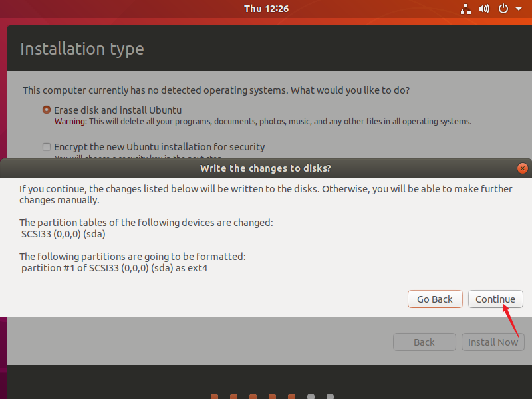Click the 'SCSI33 (0,0,0) (sda)' device line
This screenshot has width=532, height=399.
coord(63,234)
